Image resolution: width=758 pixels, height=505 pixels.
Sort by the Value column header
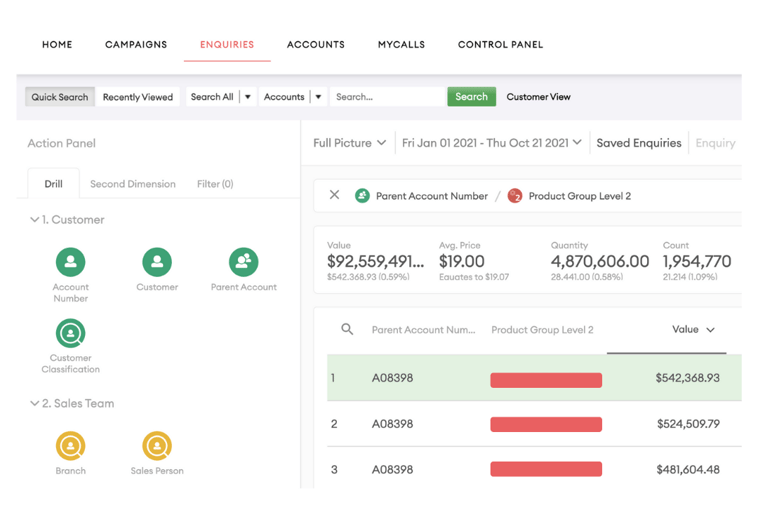tap(693, 329)
